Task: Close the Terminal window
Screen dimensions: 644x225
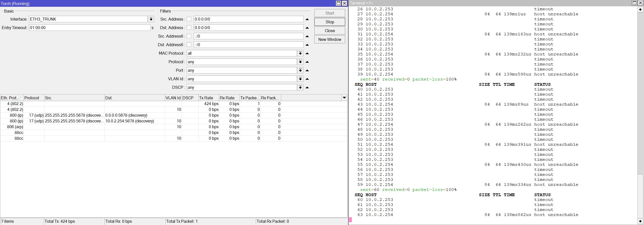Action: [640, 3]
